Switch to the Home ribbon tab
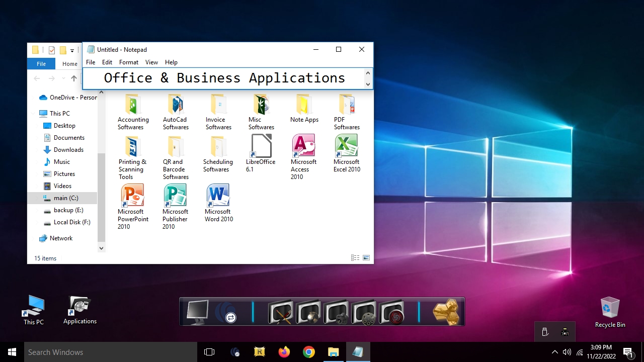Viewport: 644px width, 362px height. pyautogui.click(x=69, y=64)
